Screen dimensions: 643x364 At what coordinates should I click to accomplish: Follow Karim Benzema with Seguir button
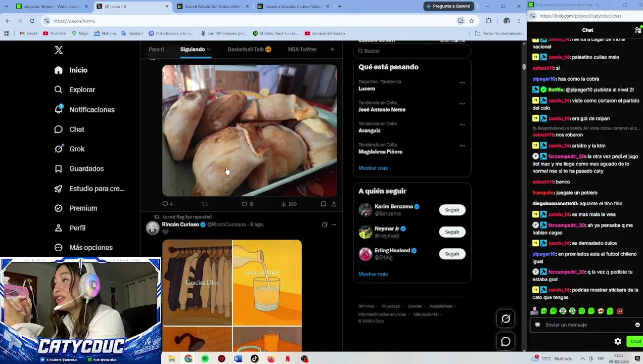[452, 210]
